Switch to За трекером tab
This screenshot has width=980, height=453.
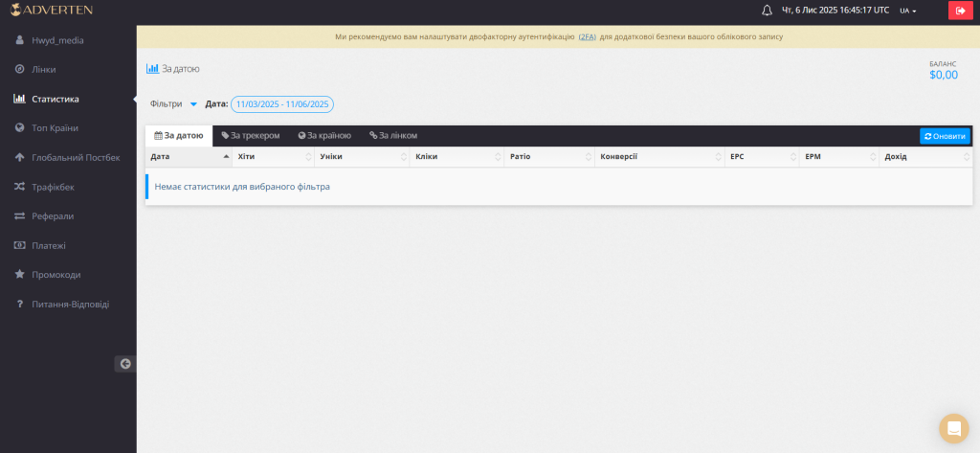[x=251, y=136]
